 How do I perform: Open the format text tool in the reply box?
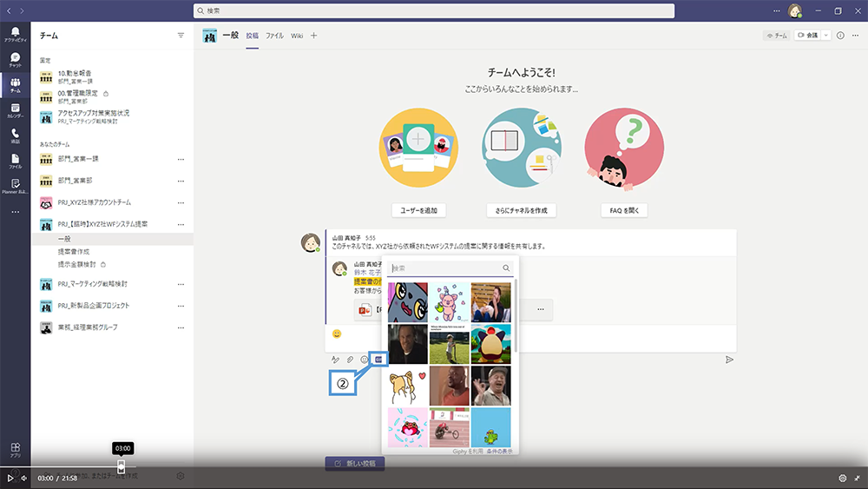(335, 360)
